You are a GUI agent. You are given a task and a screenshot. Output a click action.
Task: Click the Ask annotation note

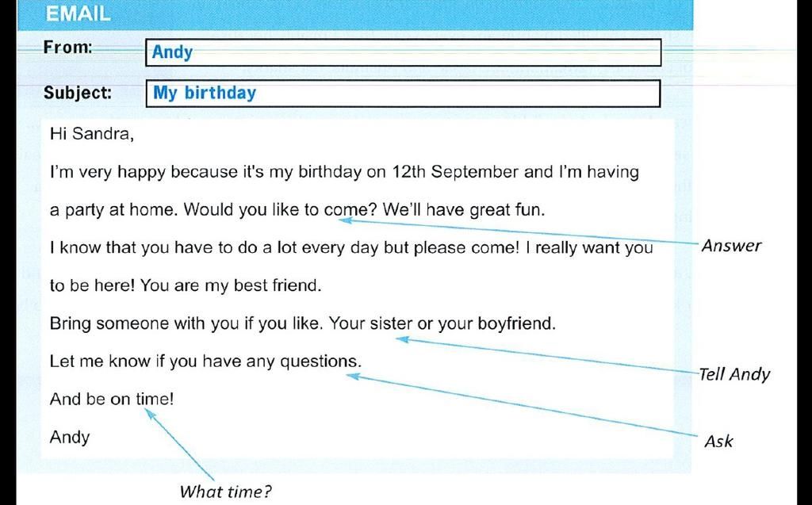718,442
